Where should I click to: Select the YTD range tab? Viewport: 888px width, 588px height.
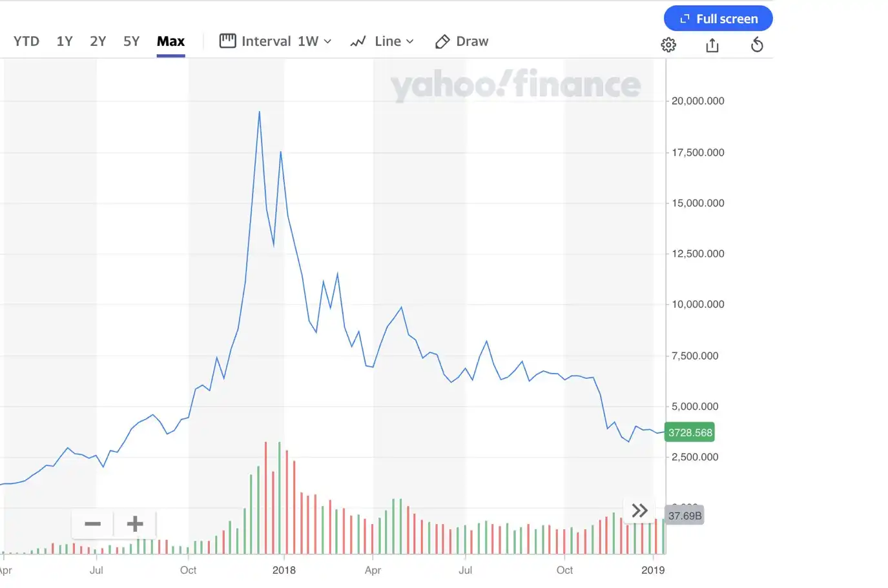(x=26, y=41)
